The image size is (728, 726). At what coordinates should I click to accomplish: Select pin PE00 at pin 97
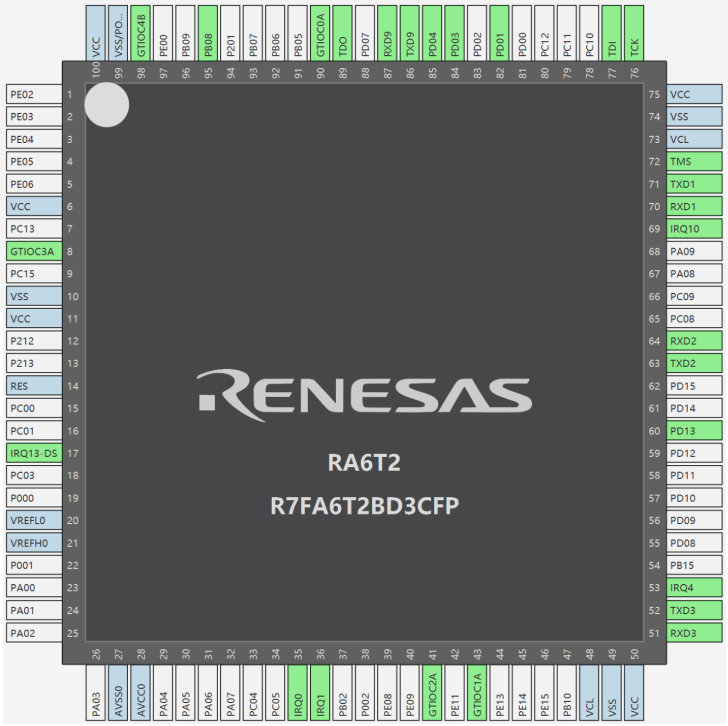click(x=163, y=33)
